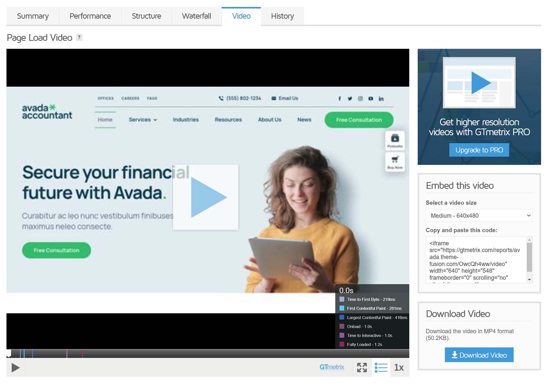The height and width of the screenshot is (392, 548).
Task: Click inside the embed code text area
Action: 476,260
